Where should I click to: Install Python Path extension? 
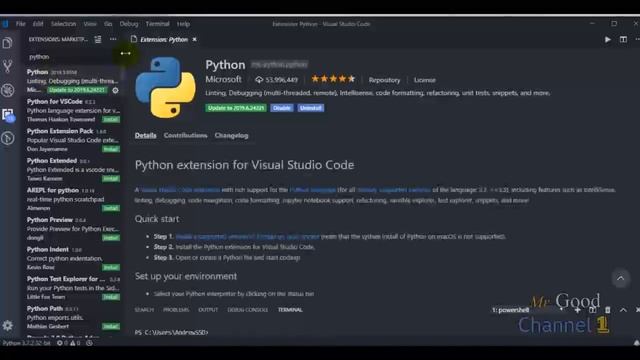click(111, 327)
